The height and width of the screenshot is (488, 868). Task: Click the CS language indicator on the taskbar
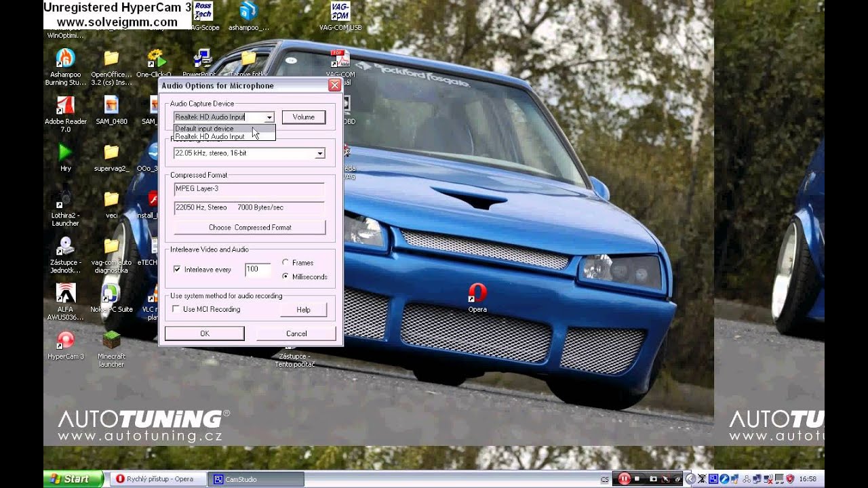point(604,479)
